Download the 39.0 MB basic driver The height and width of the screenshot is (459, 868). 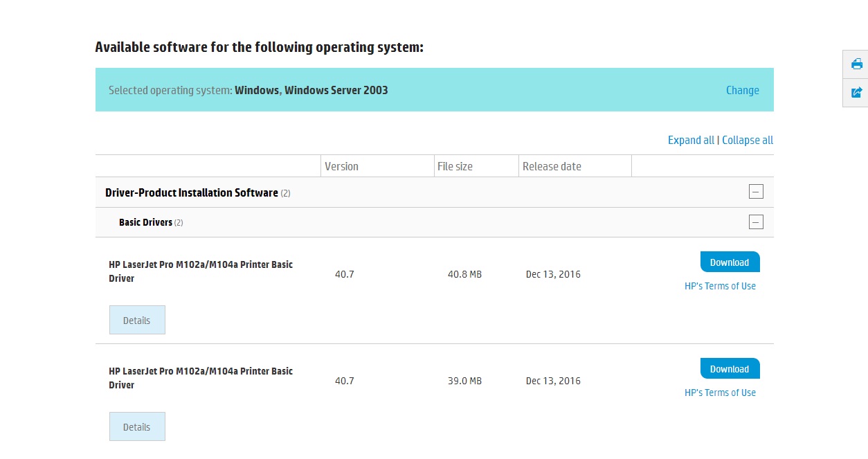click(730, 369)
